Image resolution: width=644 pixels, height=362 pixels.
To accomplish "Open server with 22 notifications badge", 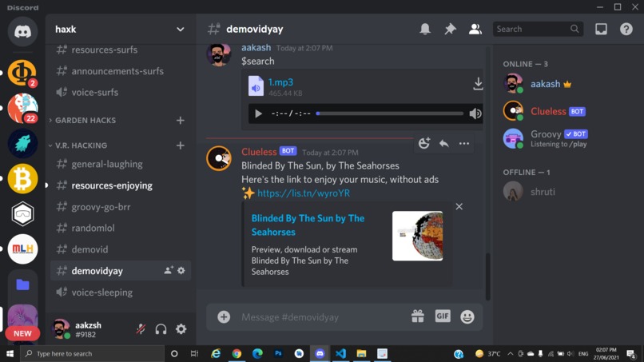I will pos(22,108).
